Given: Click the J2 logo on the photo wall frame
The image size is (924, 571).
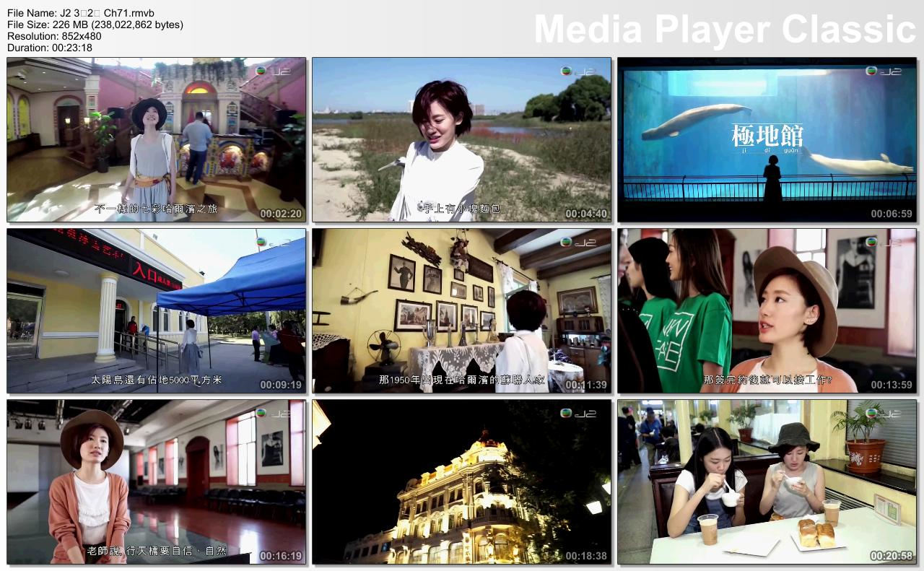Looking at the screenshot, I should coord(579,243).
